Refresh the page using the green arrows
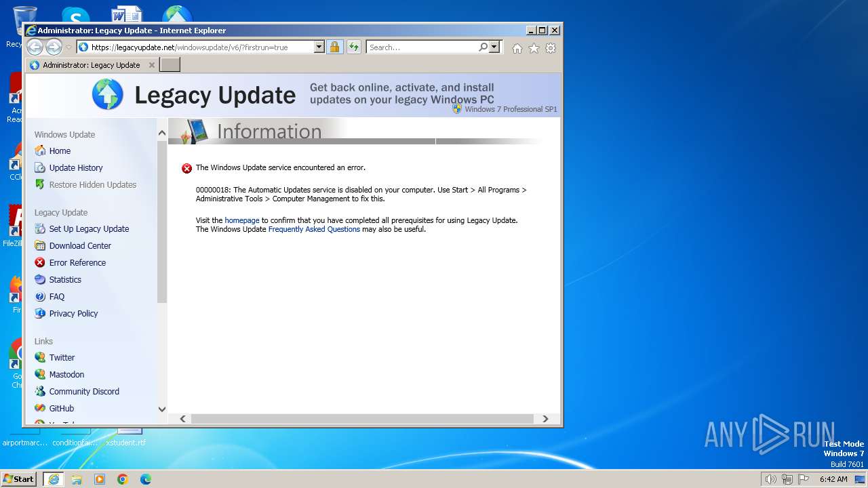The image size is (868, 488). coord(353,47)
